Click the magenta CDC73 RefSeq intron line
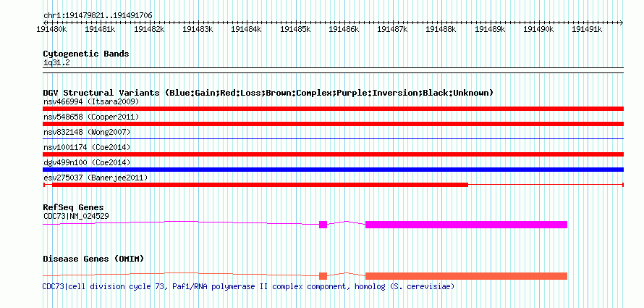The width and height of the screenshot is (644, 308). pyautogui.click(x=181, y=222)
